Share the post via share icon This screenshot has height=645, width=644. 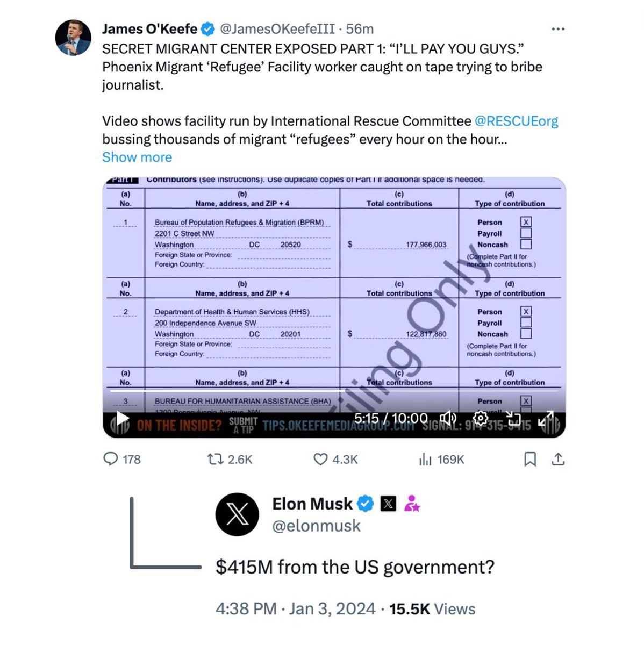(x=558, y=459)
